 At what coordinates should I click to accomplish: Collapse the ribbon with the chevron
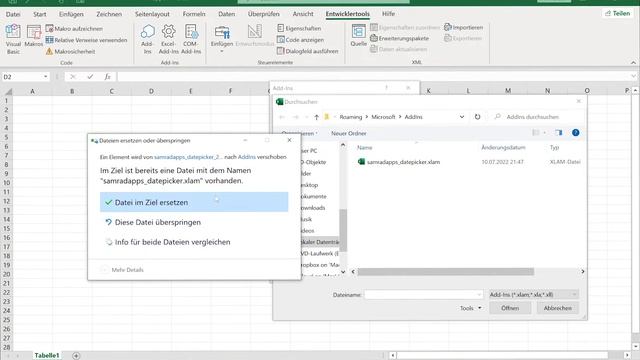point(633,62)
